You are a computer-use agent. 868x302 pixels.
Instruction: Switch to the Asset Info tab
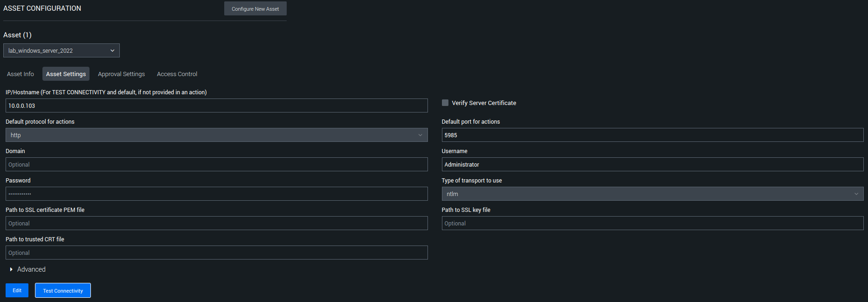[x=21, y=74]
